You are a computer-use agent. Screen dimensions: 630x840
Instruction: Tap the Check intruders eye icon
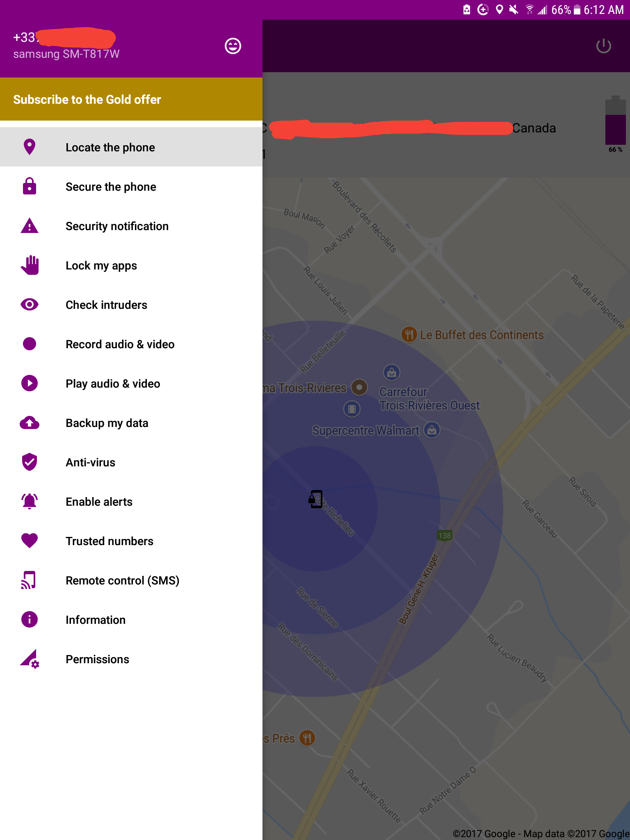coord(30,304)
